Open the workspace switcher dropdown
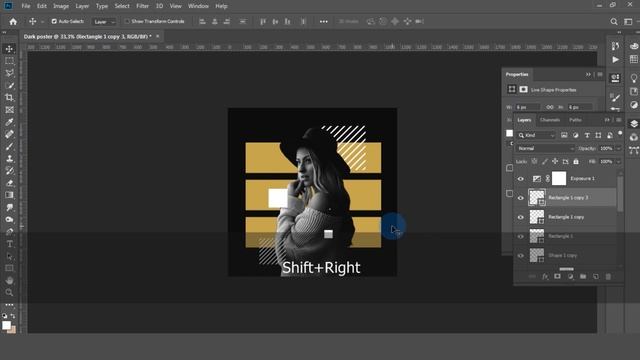 (x=629, y=22)
